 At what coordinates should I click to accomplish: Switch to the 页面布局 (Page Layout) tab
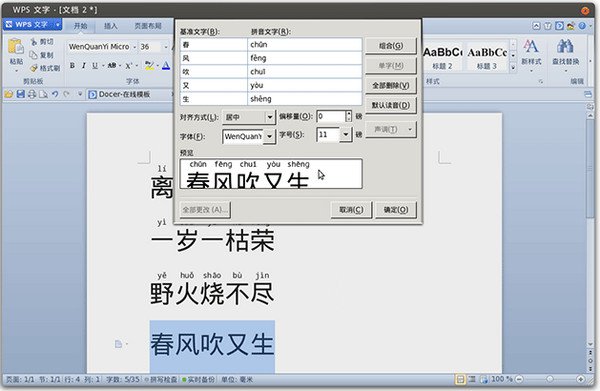coord(148,26)
